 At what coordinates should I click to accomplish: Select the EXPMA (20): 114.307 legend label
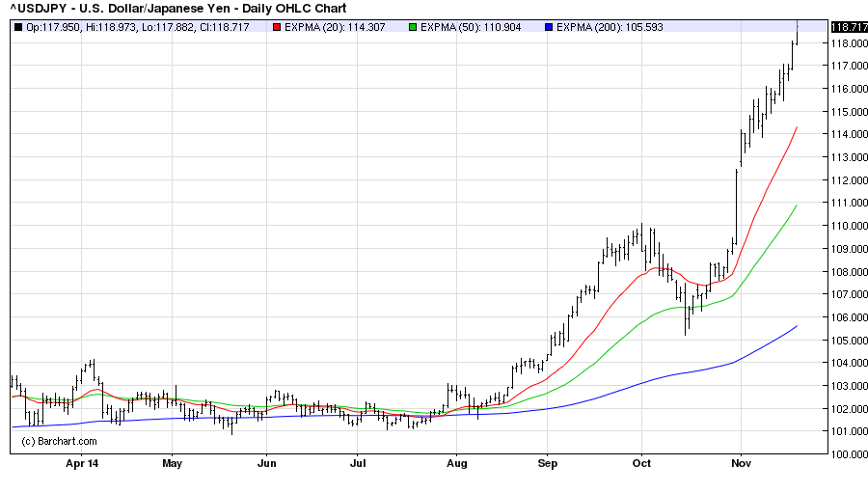pos(335,27)
